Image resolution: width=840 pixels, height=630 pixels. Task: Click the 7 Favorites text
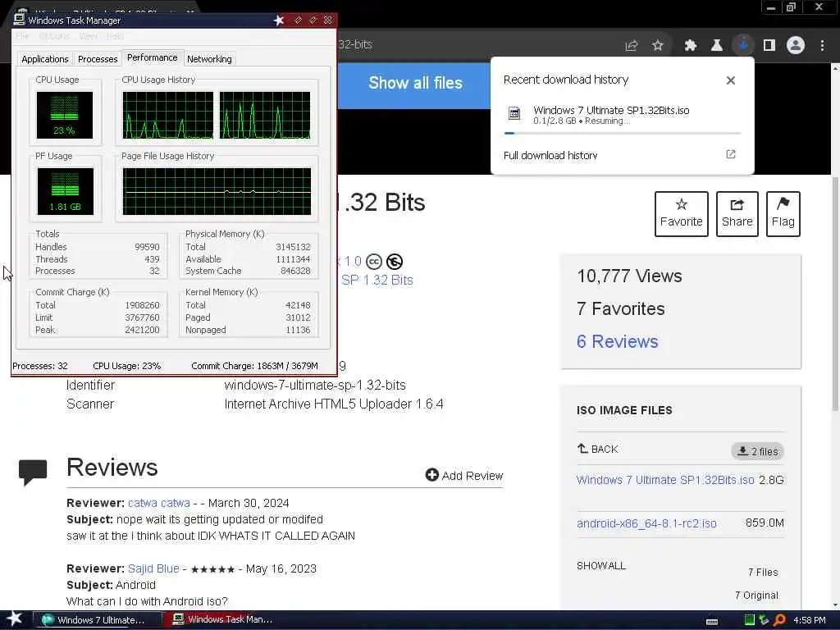pos(620,308)
